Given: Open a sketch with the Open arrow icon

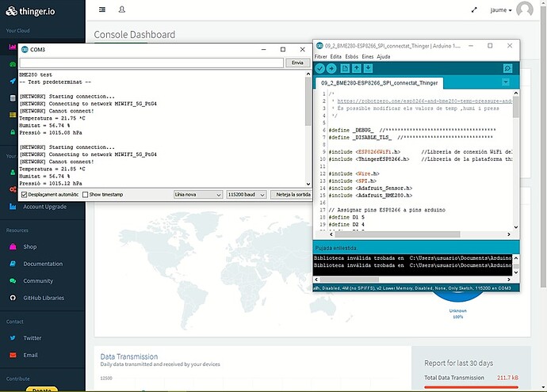Looking at the screenshot, I should [x=357, y=69].
